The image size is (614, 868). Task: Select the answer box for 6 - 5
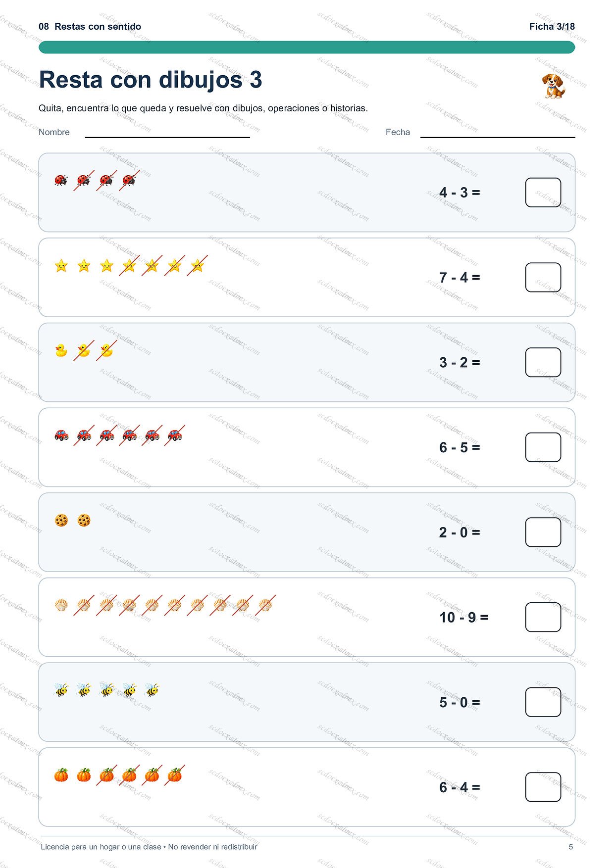pyautogui.click(x=543, y=447)
